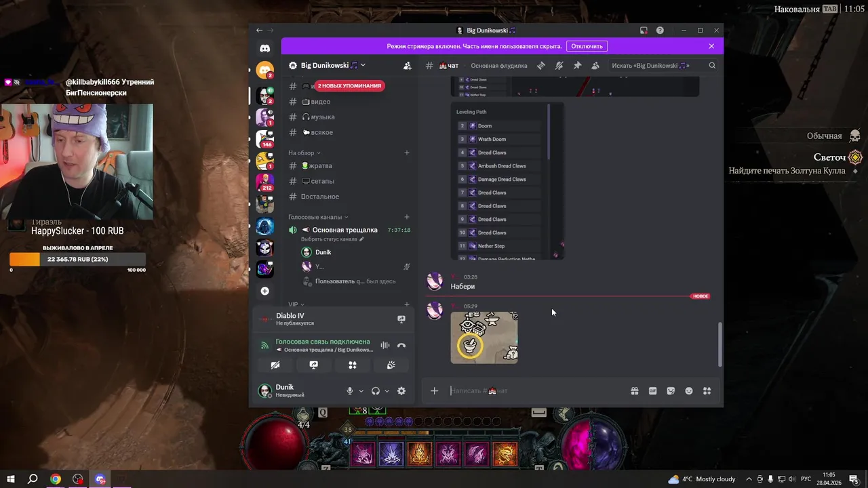Select Ambush Dread Claws row
The width and height of the screenshot is (868, 488).
click(x=499, y=166)
